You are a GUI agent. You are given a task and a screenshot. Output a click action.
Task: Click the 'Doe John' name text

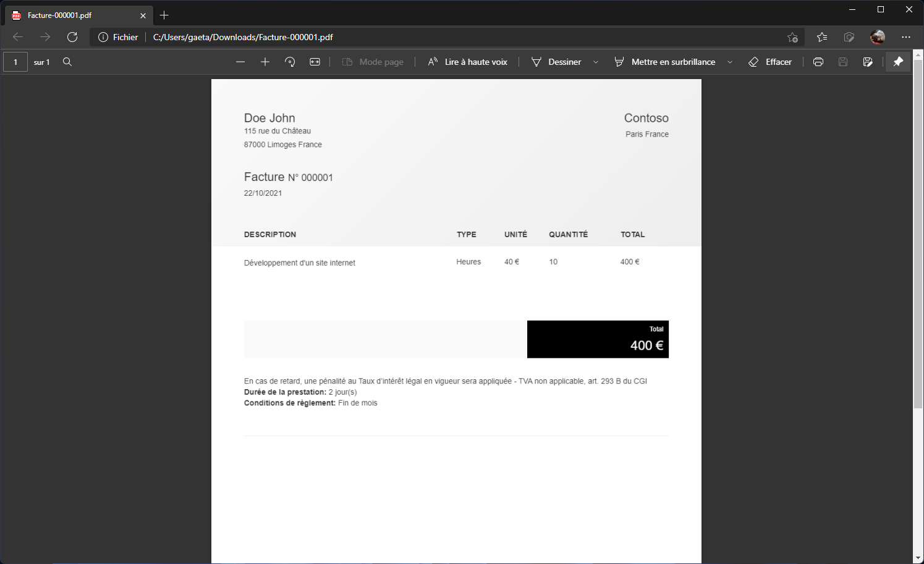pos(269,118)
